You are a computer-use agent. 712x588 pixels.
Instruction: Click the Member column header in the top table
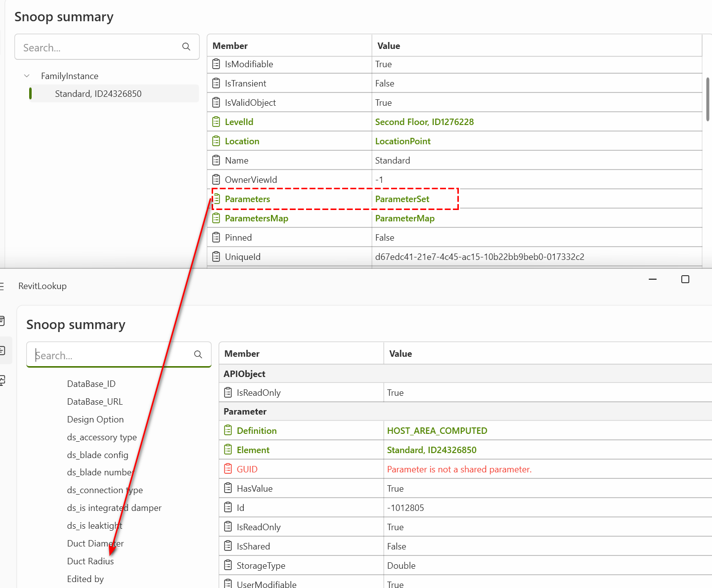[x=230, y=46]
